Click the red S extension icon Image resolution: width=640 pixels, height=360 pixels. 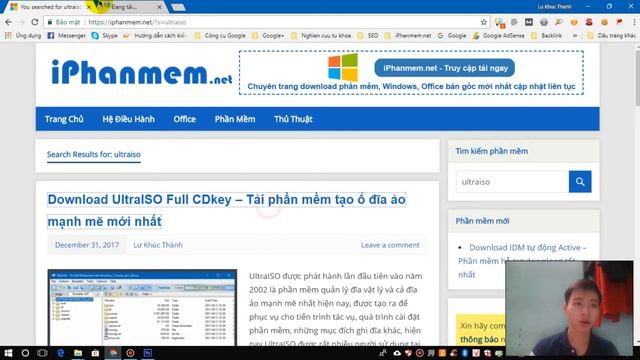589,22
